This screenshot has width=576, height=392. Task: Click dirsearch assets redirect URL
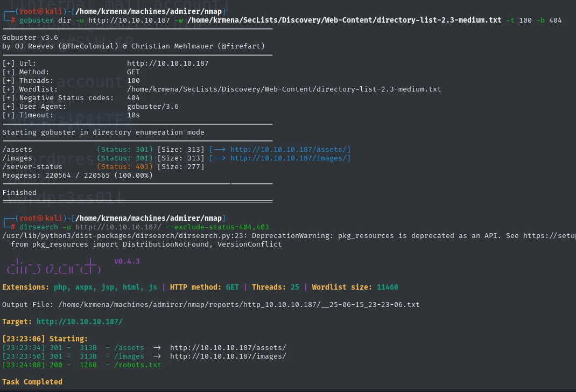(x=228, y=347)
